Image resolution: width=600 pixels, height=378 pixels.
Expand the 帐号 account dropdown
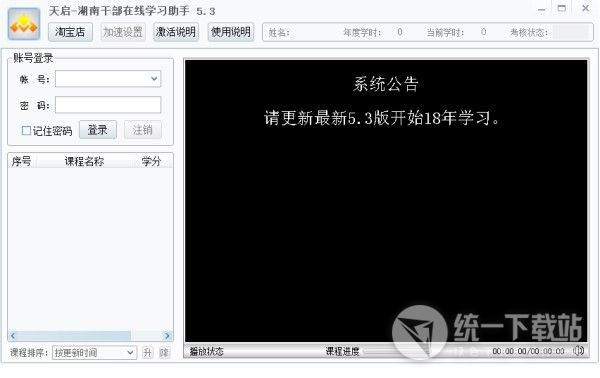click(x=154, y=79)
